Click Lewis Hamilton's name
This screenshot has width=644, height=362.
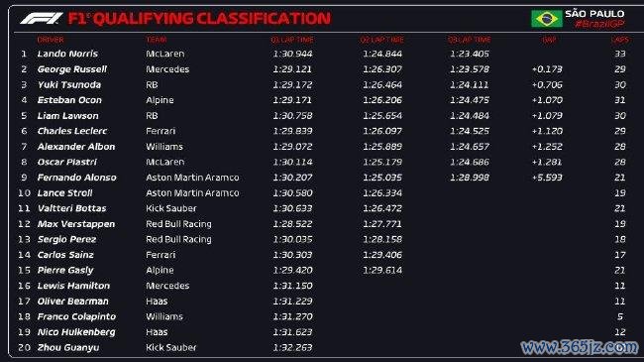(x=73, y=286)
